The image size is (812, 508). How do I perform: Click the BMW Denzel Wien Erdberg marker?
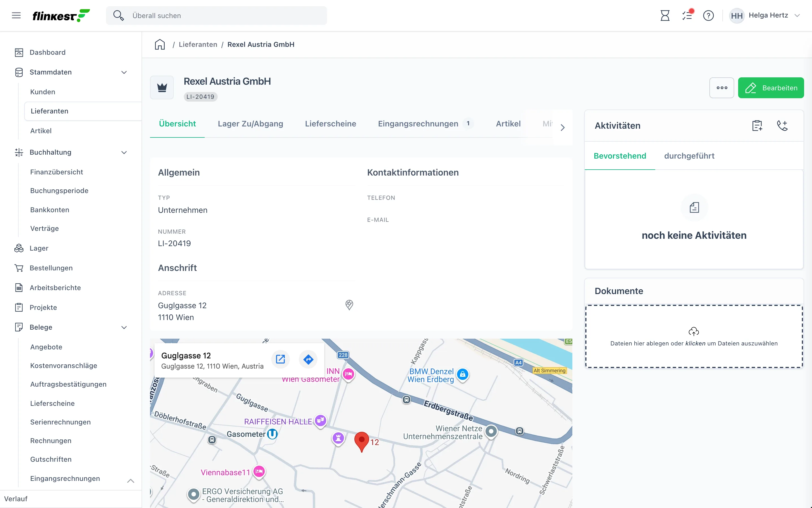pos(462,374)
